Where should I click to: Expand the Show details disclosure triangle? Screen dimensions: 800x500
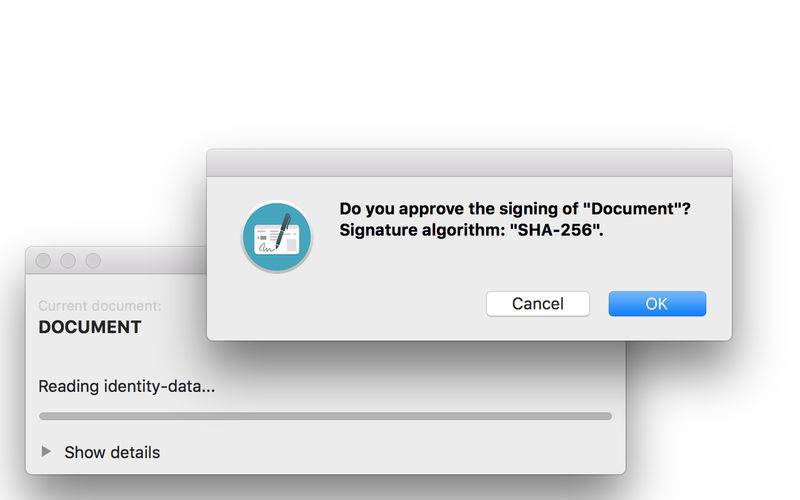pos(46,452)
